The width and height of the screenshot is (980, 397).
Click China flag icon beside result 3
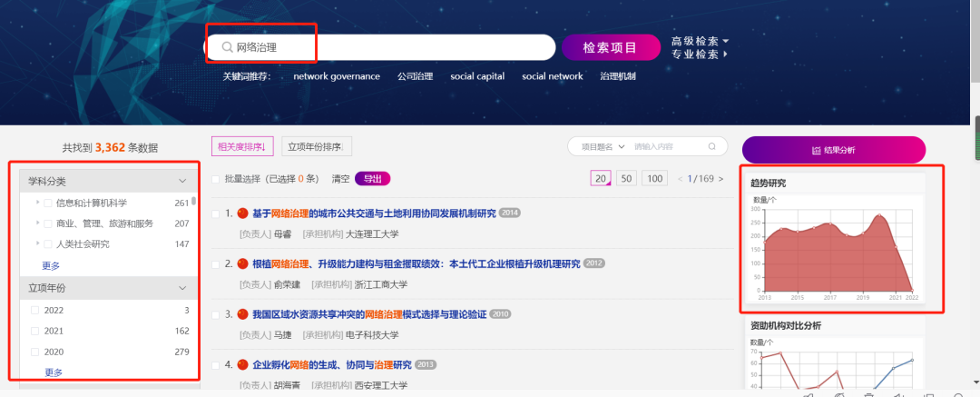click(x=242, y=313)
